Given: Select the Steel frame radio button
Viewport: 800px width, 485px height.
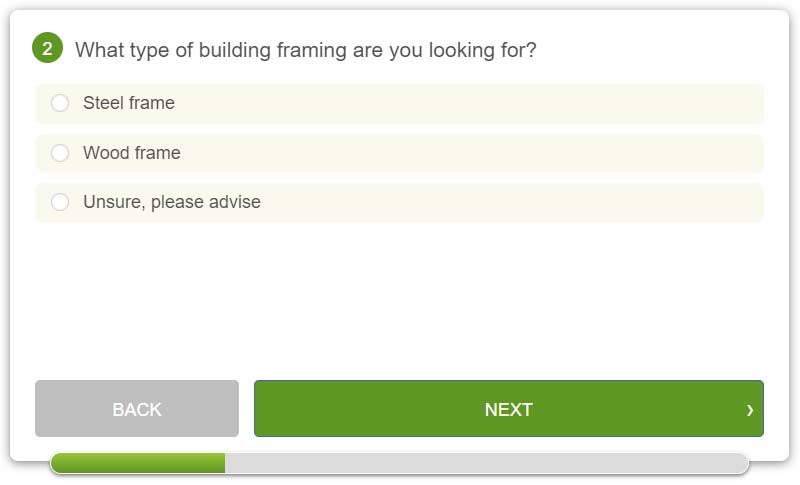Looking at the screenshot, I should click(x=60, y=103).
